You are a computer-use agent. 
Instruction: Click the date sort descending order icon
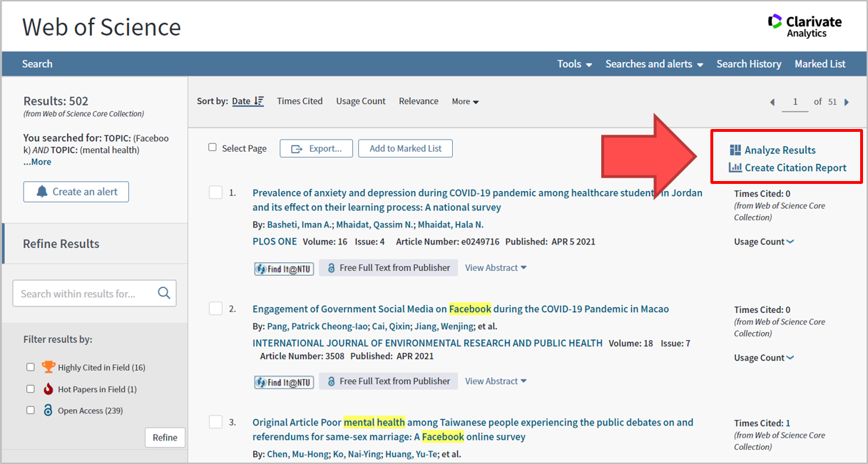[259, 101]
